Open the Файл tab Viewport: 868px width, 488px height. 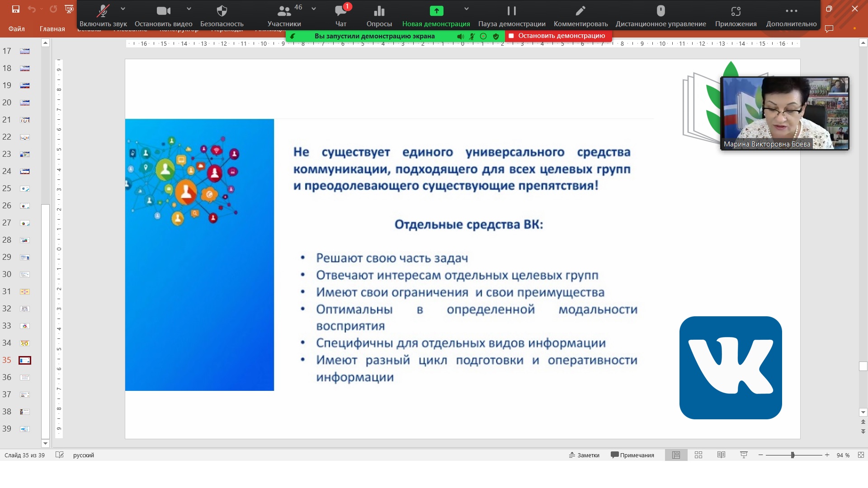[x=17, y=29]
